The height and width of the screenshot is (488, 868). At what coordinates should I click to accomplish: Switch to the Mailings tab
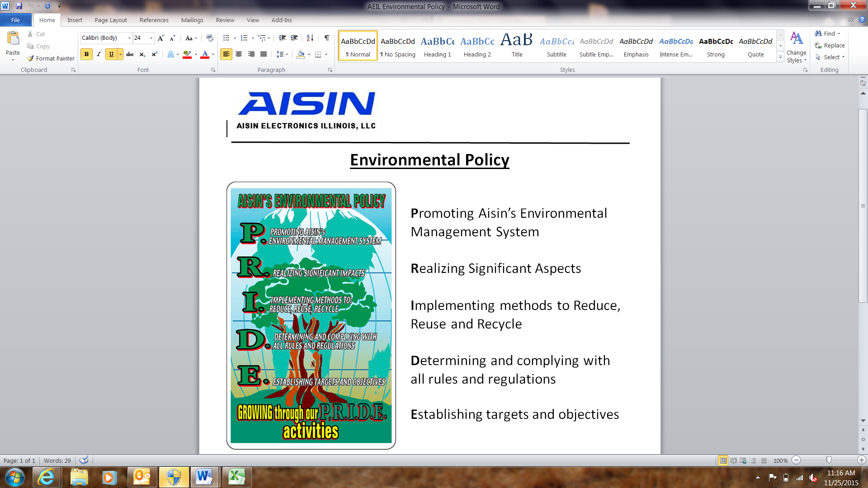192,20
